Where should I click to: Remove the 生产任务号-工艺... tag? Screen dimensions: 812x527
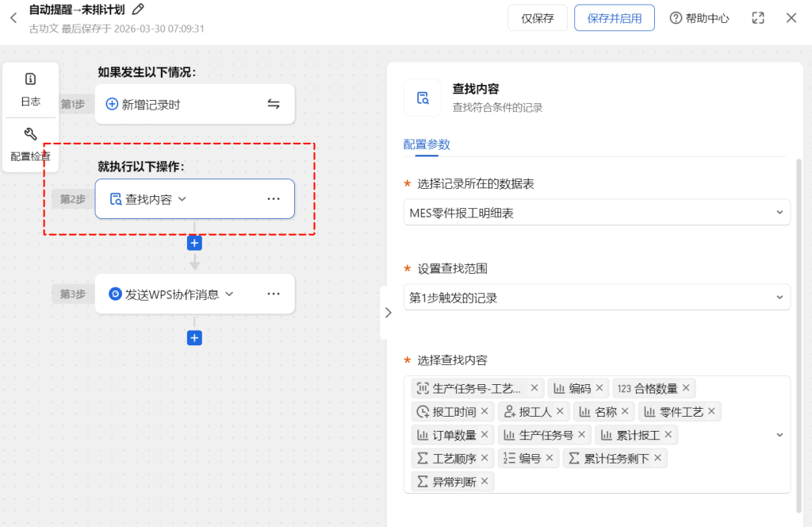tap(534, 387)
